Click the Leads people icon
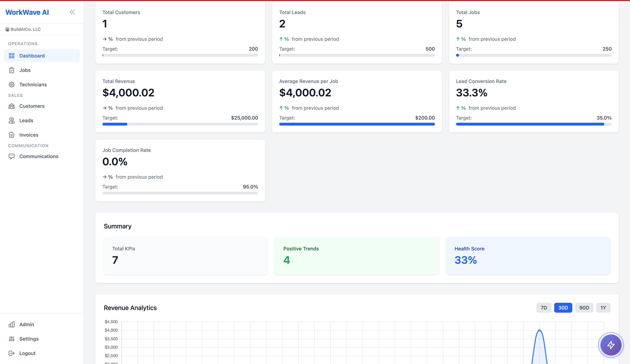630x364 pixels. point(11,121)
